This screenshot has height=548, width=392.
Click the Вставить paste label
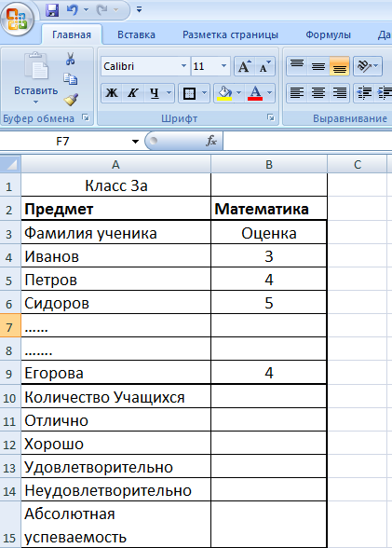pos(36,90)
